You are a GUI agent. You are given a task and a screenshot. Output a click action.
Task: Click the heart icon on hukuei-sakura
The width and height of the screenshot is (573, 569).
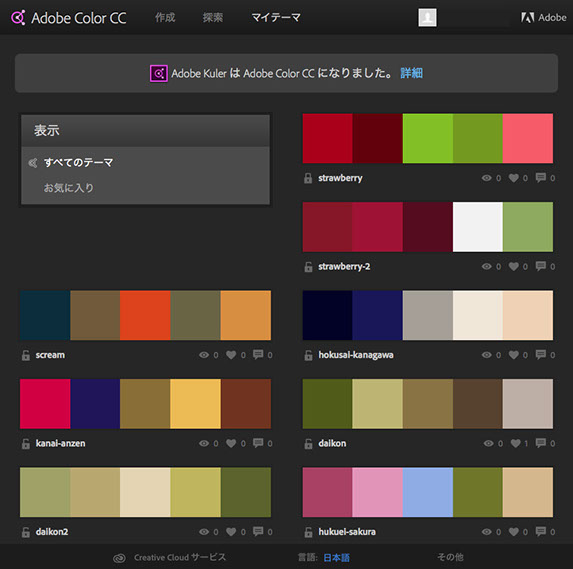514,532
